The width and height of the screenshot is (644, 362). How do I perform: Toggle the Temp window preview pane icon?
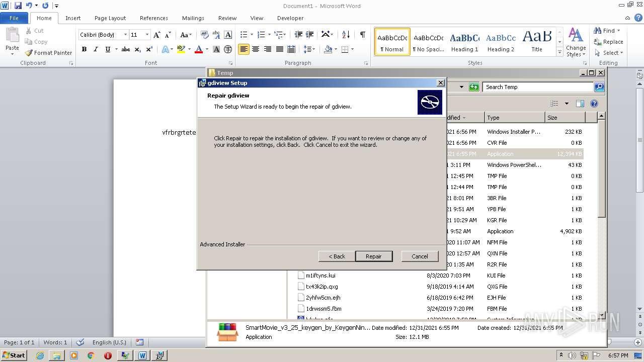580,104
